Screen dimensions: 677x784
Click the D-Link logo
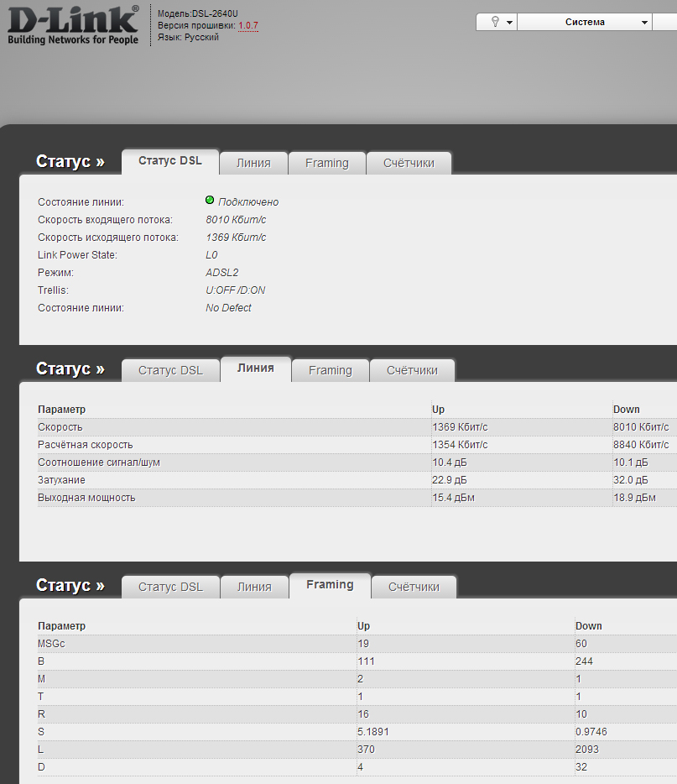(x=73, y=24)
